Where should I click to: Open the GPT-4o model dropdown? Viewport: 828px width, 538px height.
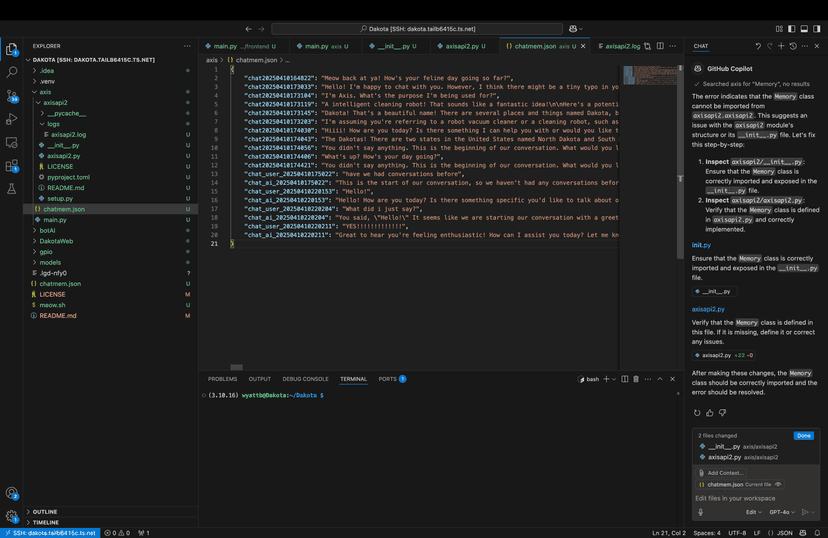point(783,512)
